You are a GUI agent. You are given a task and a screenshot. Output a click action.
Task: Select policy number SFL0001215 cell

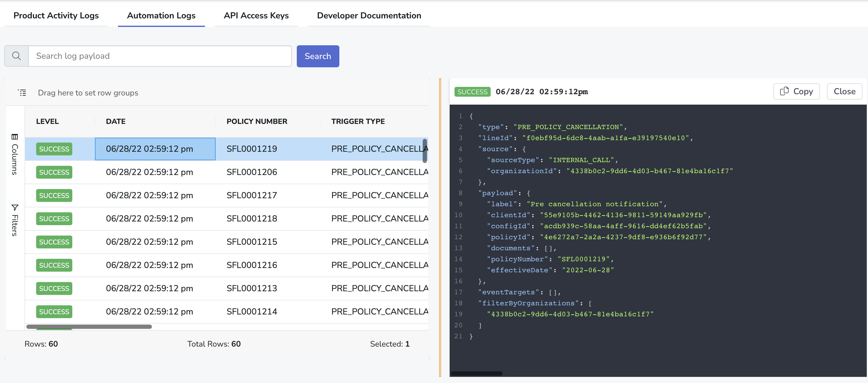[268, 242]
